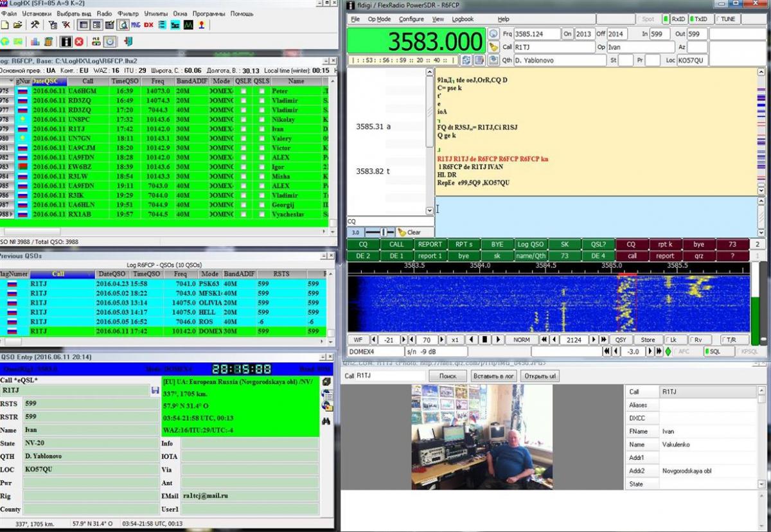Click the exit door icon in LogHX toolbar
This screenshot has width=771, height=532.
tap(128, 42)
